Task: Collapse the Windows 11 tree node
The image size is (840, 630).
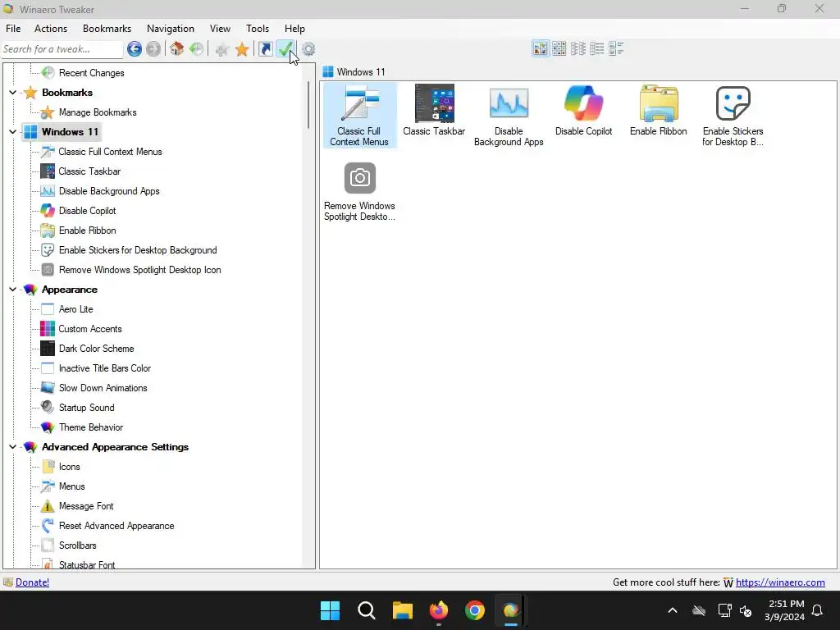Action: coord(12,132)
